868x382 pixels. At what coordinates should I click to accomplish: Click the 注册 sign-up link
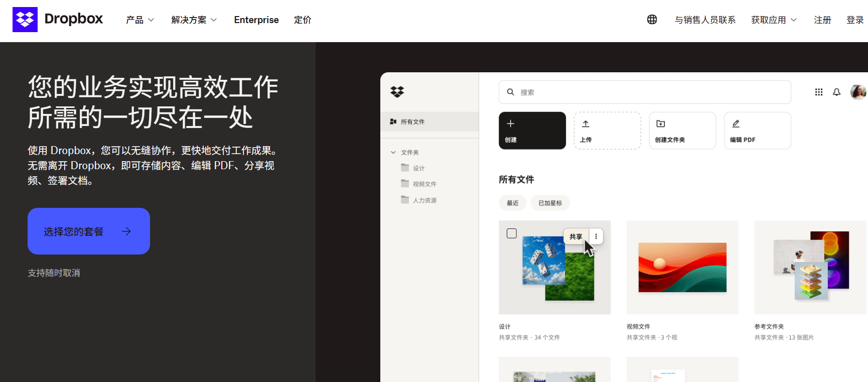coord(822,20)
